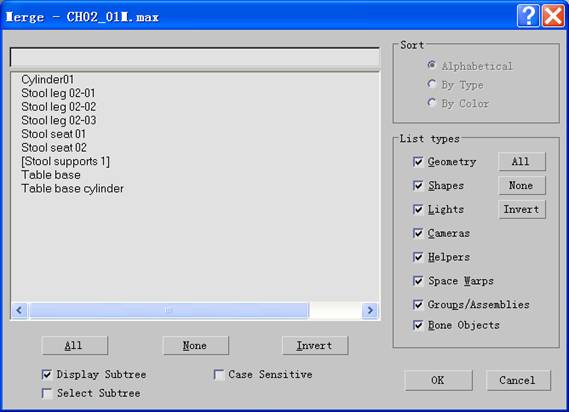Confirm the merge with OK

coord(438,380)
